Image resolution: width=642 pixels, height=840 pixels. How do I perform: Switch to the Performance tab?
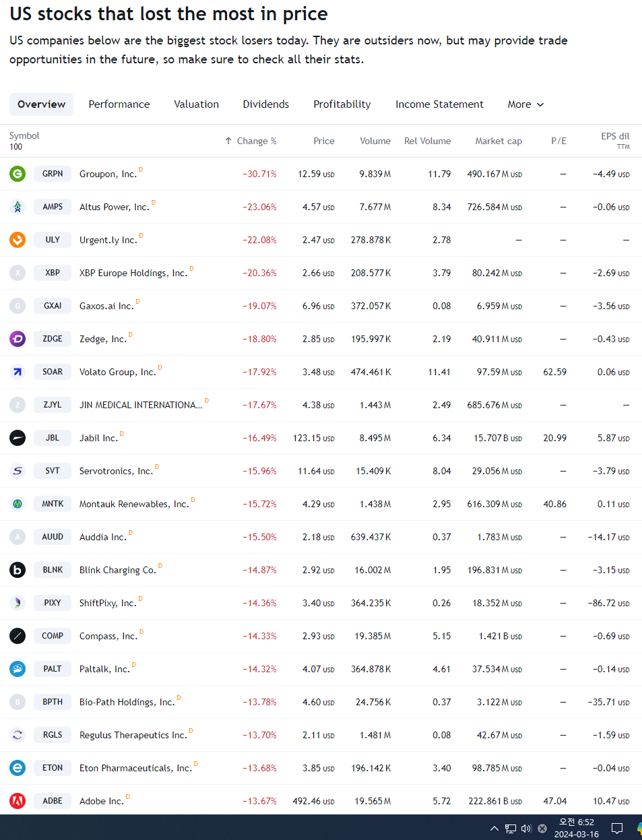(119, 104)
